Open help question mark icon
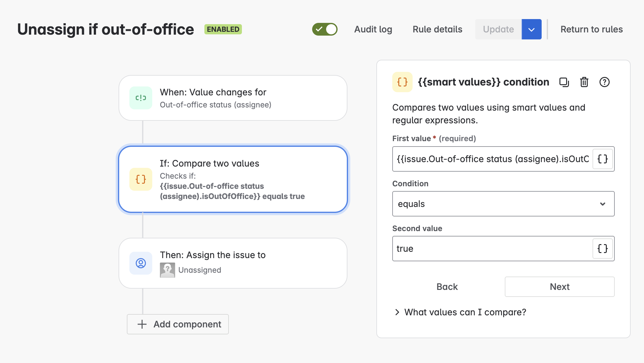The image size is (644, 363). [x=604, y=82]
